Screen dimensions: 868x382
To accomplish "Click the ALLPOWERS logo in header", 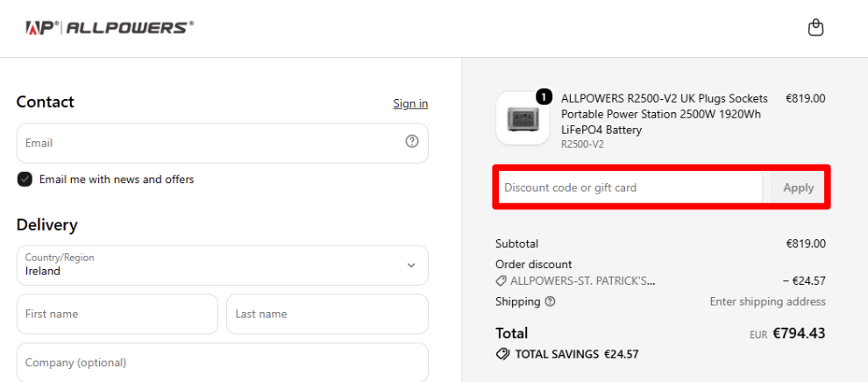I will tap(110, 28).
